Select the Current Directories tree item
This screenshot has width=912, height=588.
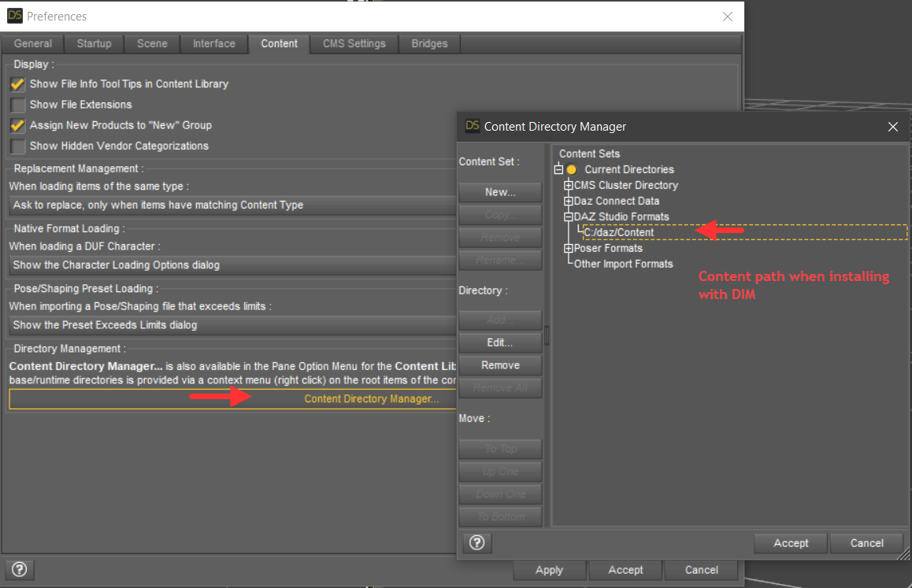click(x=628, y=170)
